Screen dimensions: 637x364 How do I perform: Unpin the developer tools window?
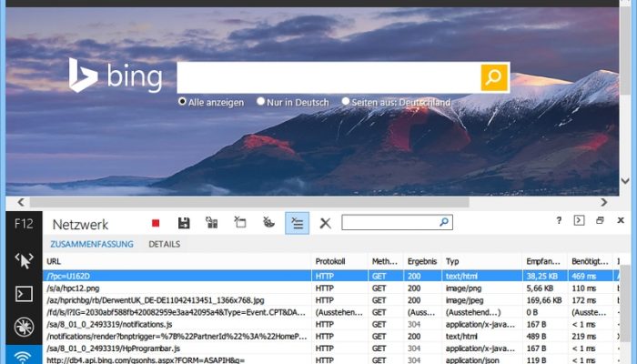(x=600, y=220)
